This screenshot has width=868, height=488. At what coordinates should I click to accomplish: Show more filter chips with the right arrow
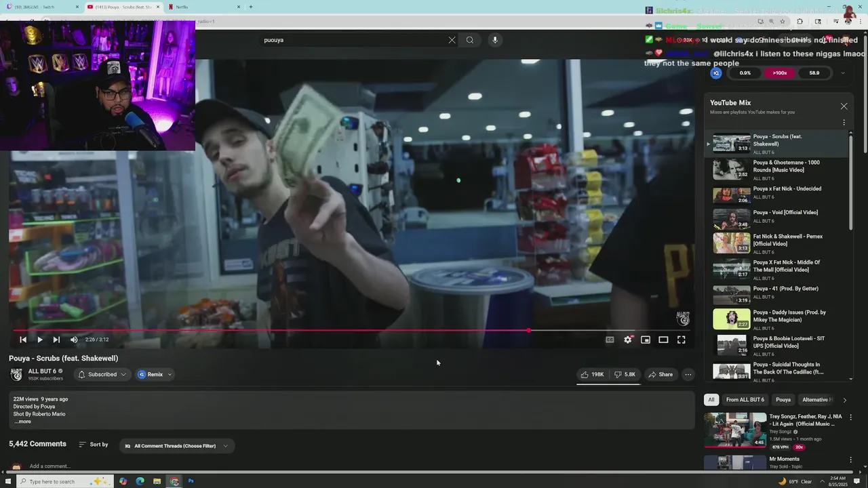(844, 400)
